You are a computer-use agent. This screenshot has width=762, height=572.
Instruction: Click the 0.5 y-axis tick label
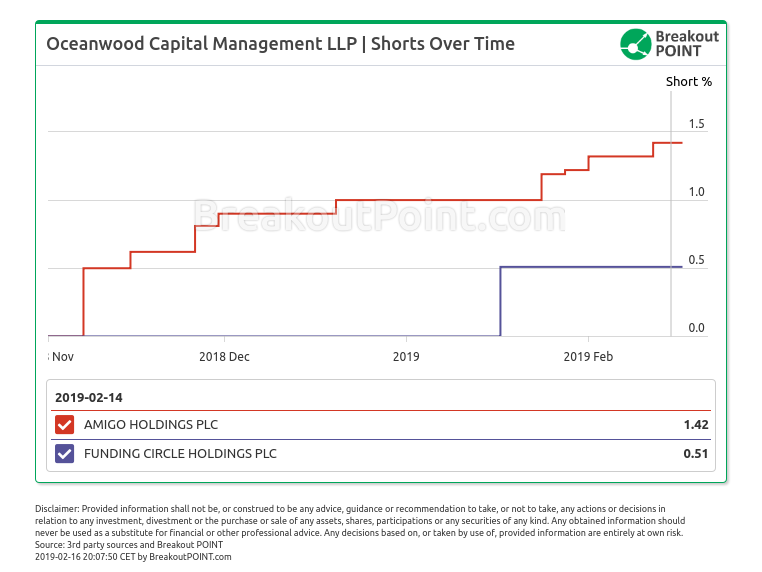pyautogui.click(x=696, y=260)
